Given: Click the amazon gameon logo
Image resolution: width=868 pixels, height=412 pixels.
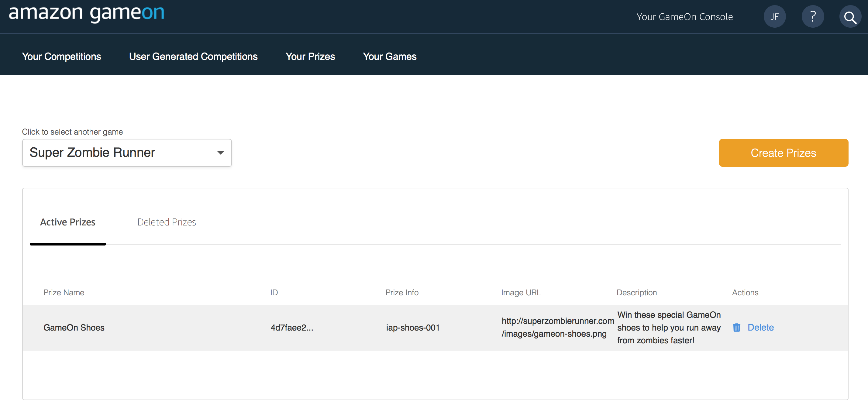Looking at the screenshot, I should [86, 13].
